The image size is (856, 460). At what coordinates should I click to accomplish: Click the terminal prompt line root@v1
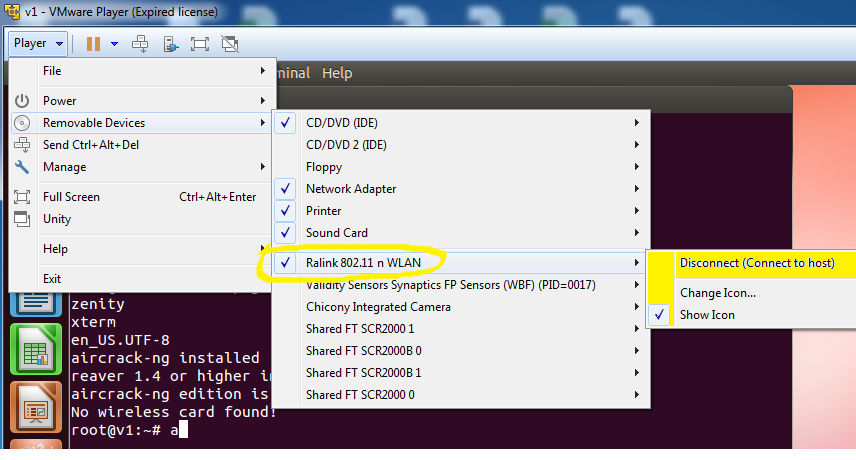(129, 430)
